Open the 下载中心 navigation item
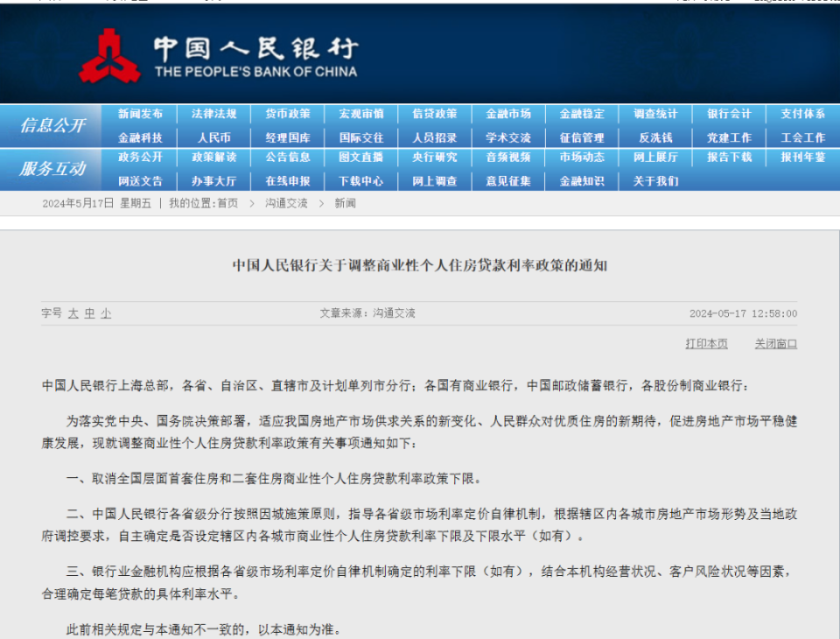The height and width of the screenshot is (639, 840). (x=361, y=181)
